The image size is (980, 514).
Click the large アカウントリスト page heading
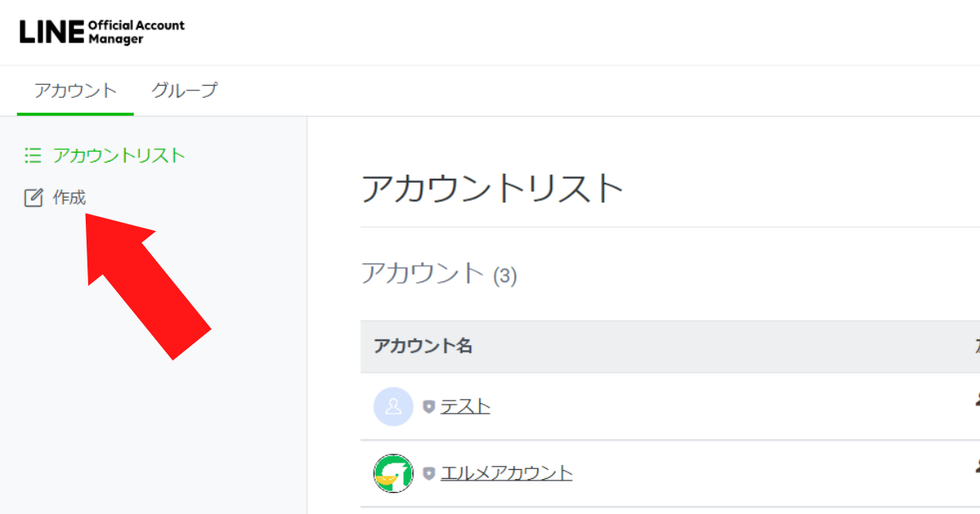[x=492, y=189]
